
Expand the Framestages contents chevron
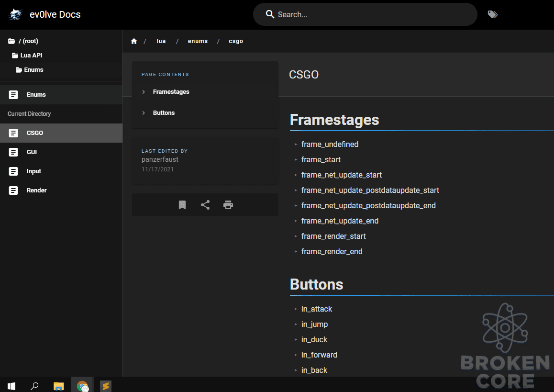[x=144, y=92]
